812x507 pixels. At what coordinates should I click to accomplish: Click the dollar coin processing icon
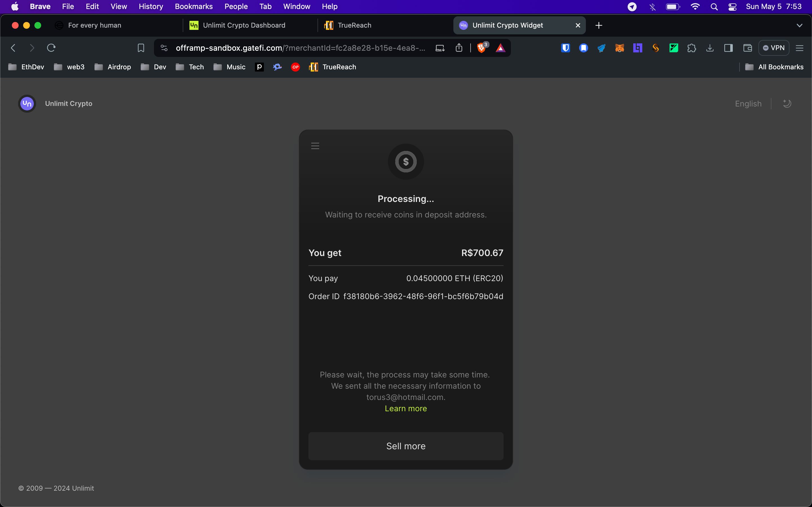pos(406,162)
